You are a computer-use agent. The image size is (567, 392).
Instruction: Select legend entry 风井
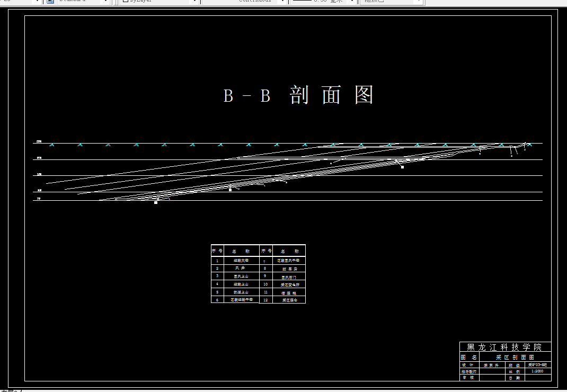click(240, 269)
